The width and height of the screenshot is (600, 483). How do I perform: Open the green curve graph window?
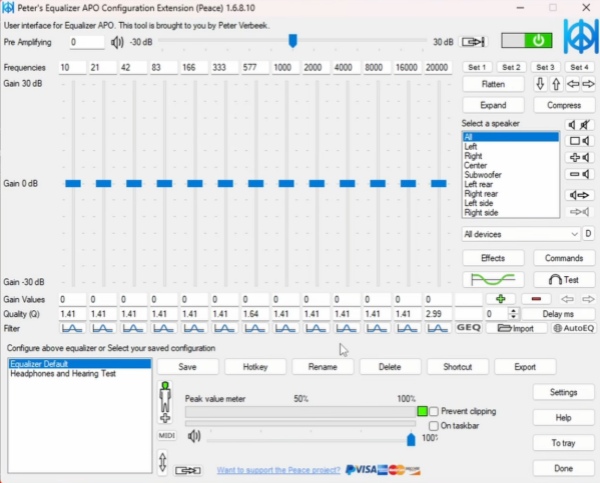(x=493, y=280)
